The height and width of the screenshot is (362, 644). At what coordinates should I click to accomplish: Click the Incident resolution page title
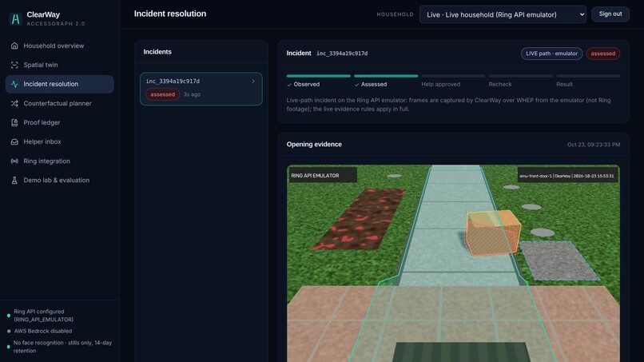point(170,14)
